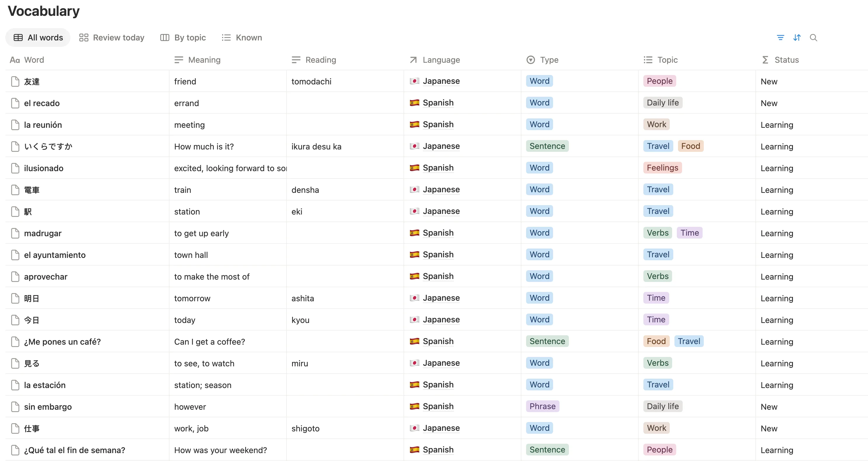Click the page icon beside el recado
This screenshot has height=461, width=868.
15,103
